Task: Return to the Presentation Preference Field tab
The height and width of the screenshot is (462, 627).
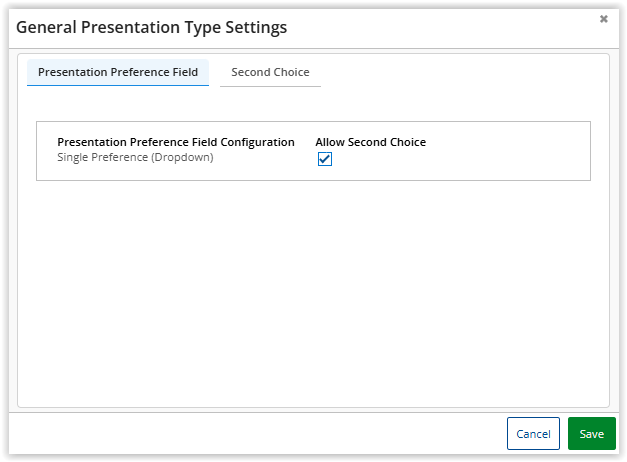Action: [118, 72]
